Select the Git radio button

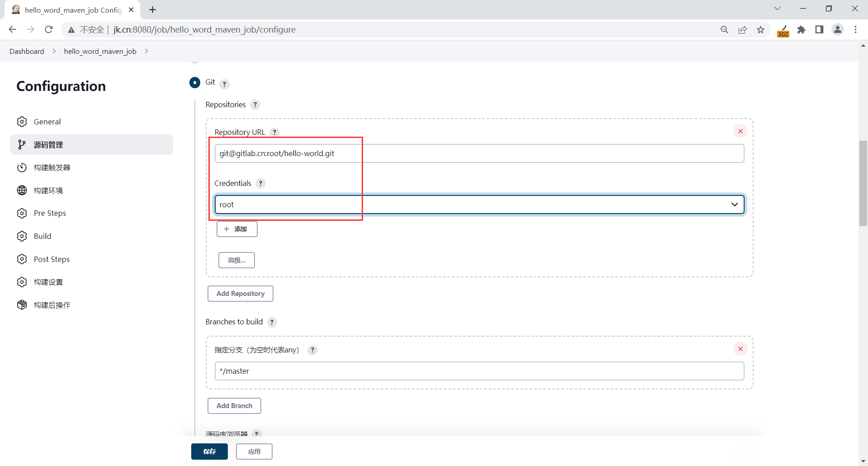[195, 82]
